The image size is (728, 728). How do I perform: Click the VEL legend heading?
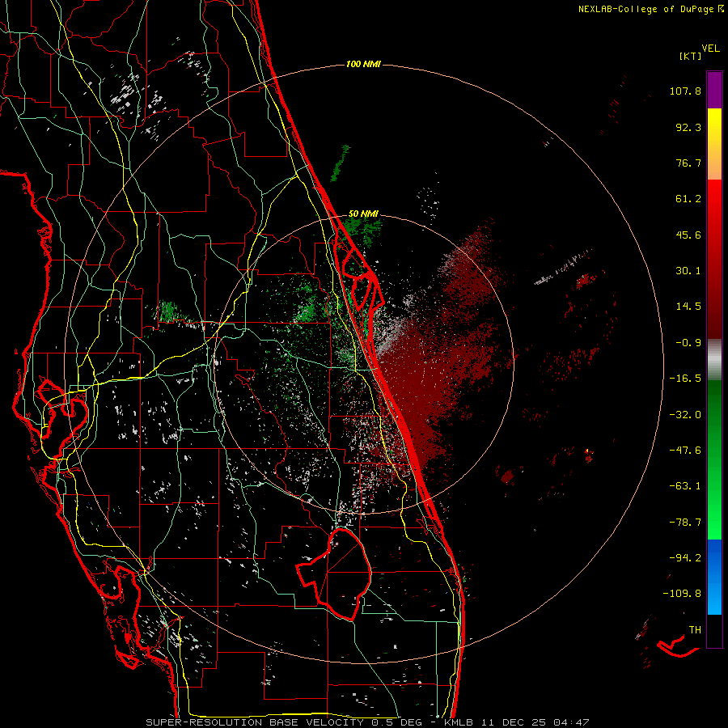click(710, 49)
